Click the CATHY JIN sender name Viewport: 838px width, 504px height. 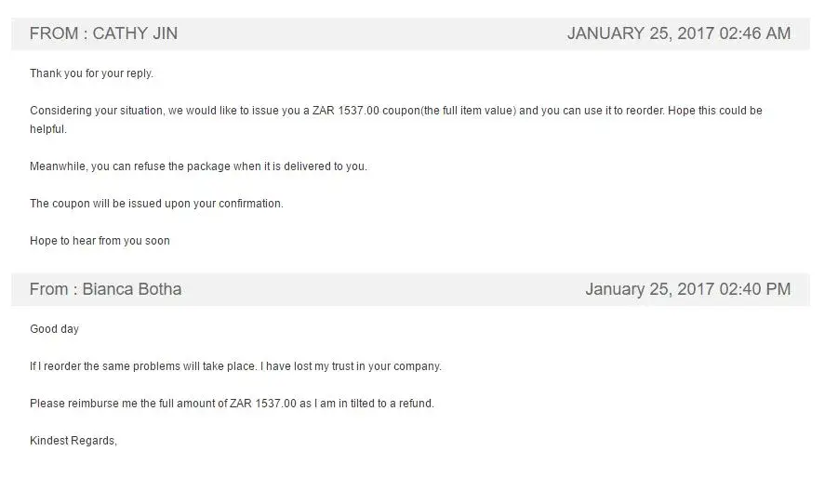point(135,33)
